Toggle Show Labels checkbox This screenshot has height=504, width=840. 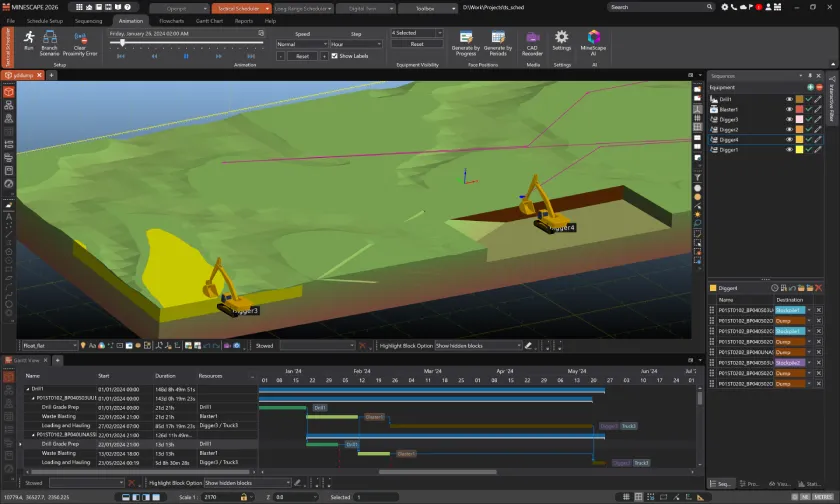click(x=334, y=56)
